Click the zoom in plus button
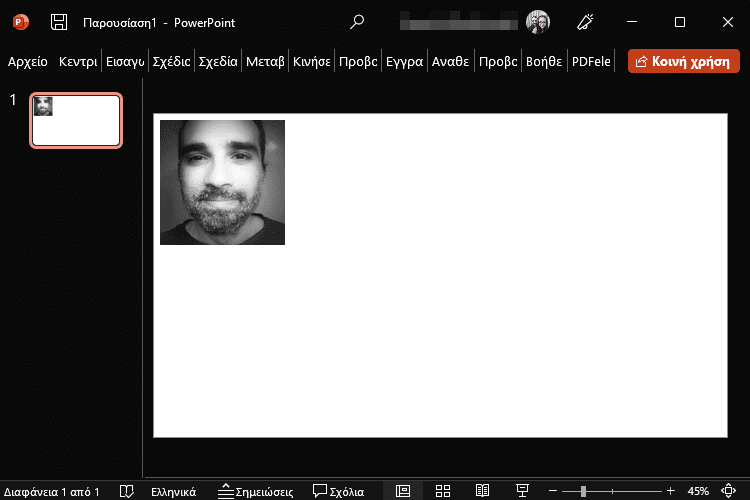 pyautogui.click(x=671, y=491)
